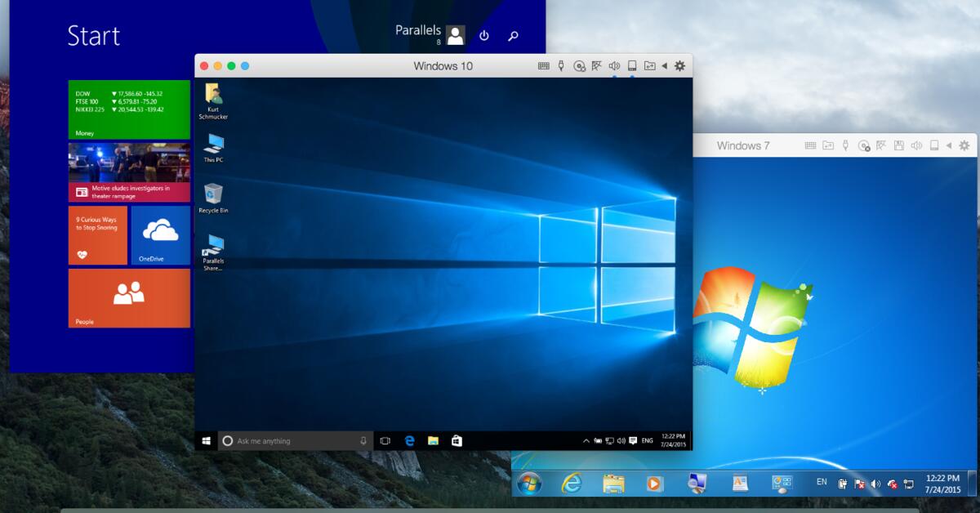Select the People tile on the Start screen

(x=129, y=298)
